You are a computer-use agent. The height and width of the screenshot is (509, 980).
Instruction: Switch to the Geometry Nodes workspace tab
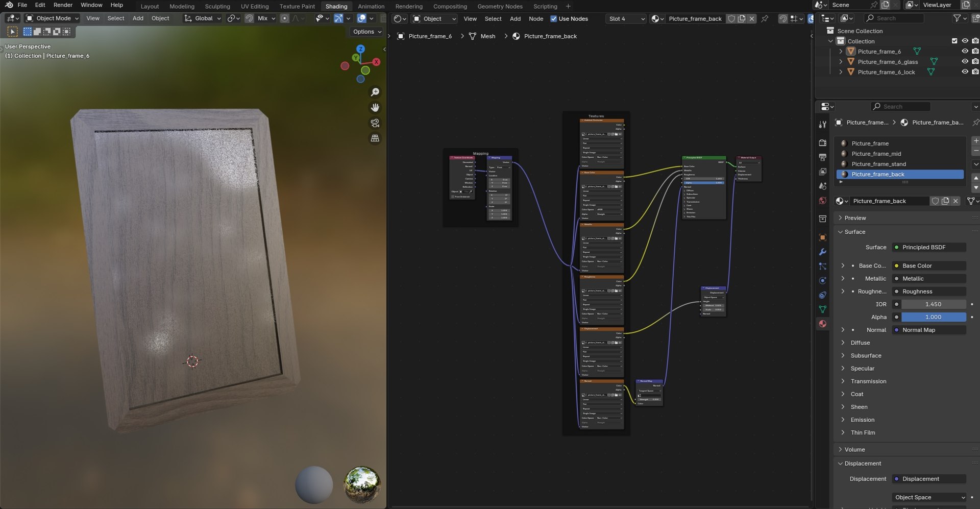[500, 7]
